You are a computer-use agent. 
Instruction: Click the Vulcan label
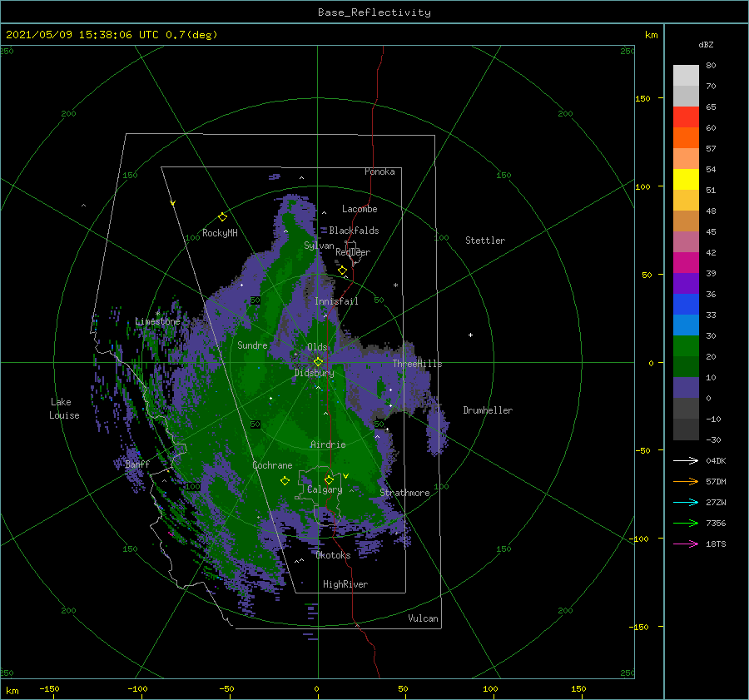click(x=423, y=618)
